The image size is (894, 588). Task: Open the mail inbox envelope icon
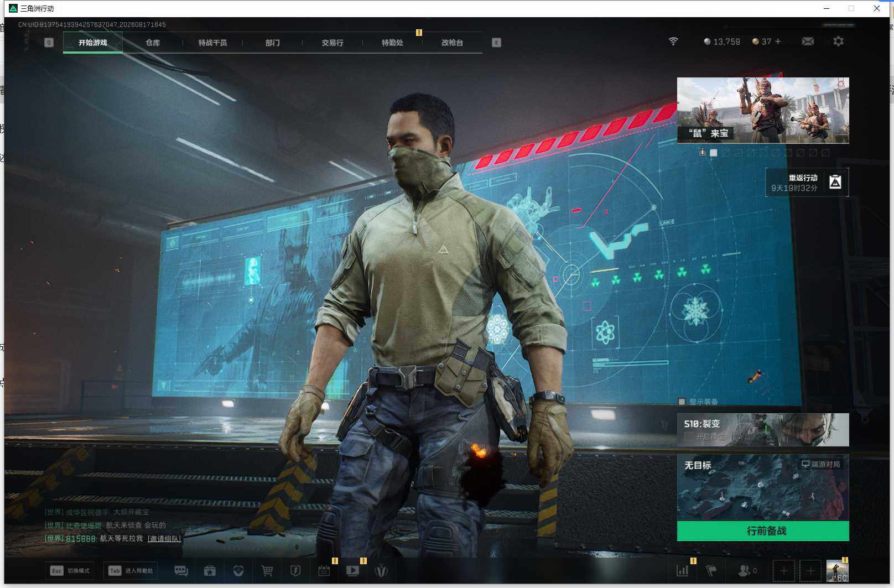point(808,41)
